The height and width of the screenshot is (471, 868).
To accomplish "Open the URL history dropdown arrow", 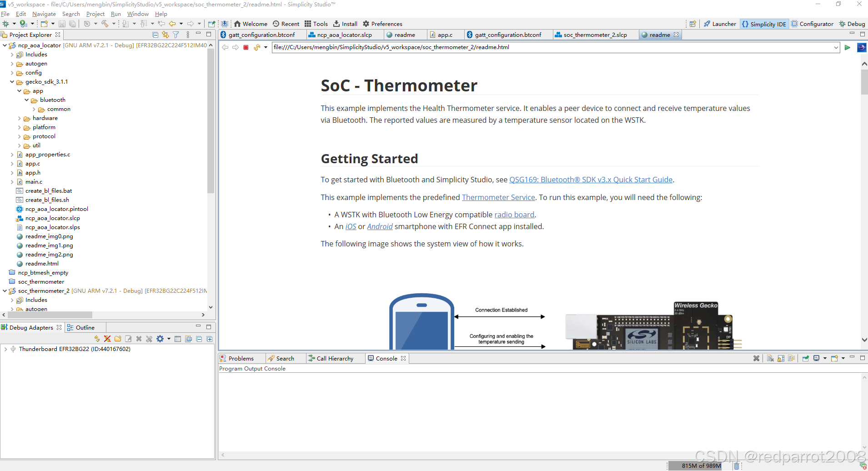I will point(836,47).
